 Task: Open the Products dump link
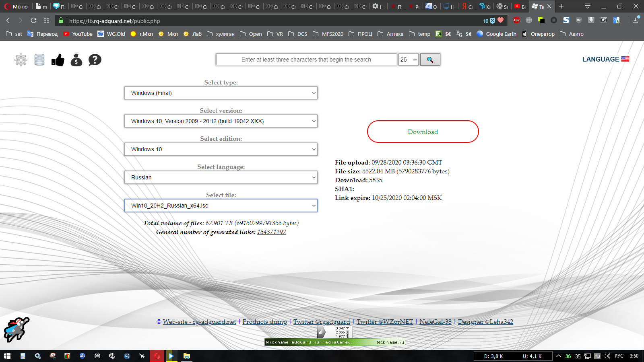click(264, 322)
